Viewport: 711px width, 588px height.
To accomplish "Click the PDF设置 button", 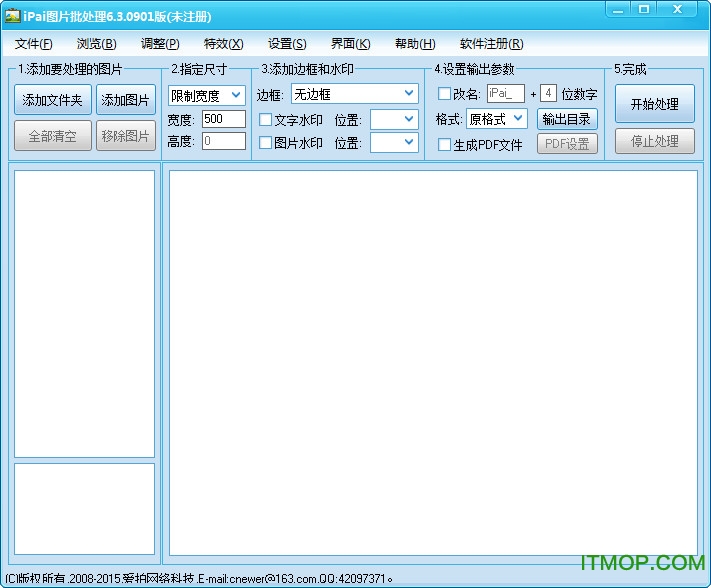I will (567, 144).
